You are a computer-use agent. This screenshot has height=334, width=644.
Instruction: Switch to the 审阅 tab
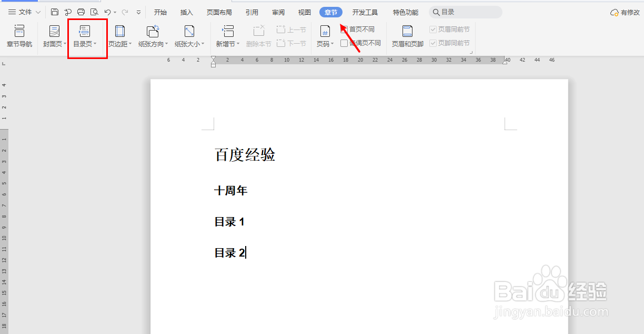point(278,12)
